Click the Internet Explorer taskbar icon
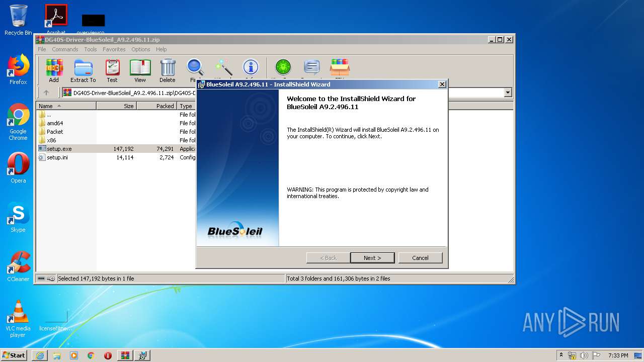 [x=40, y=355]
